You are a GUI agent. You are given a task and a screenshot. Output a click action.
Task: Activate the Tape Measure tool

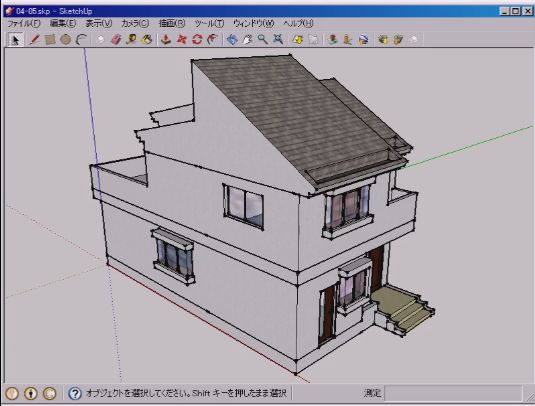(131, 40)
